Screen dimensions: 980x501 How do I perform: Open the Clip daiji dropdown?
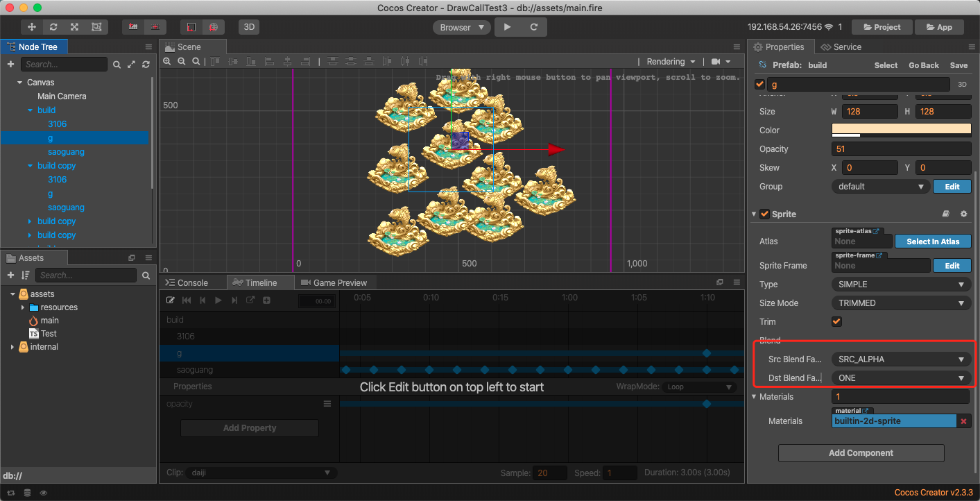pos(261,473)
